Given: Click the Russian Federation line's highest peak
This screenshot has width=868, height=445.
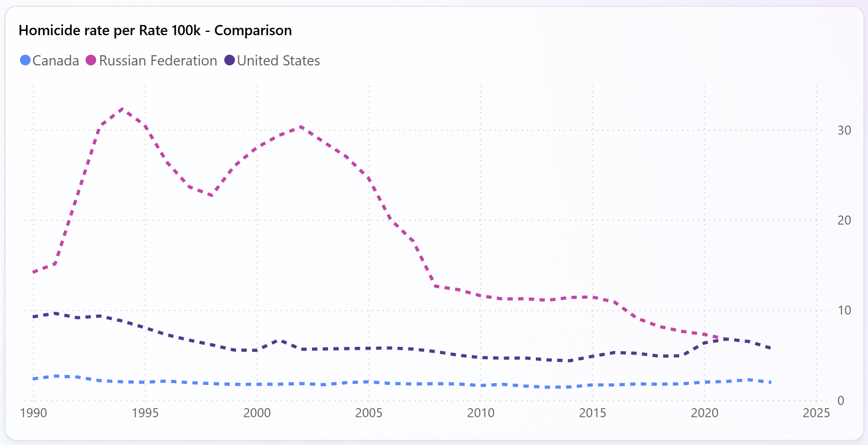Looking at the screenshot, I should 123,109.
